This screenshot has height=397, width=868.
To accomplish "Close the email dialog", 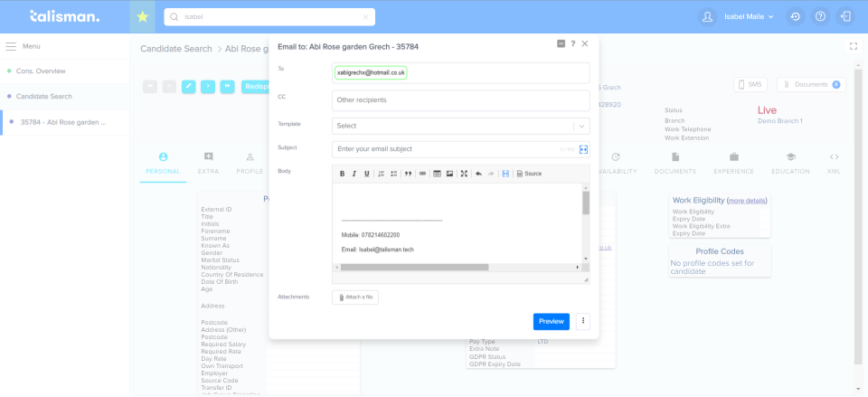I will point(585,43).
